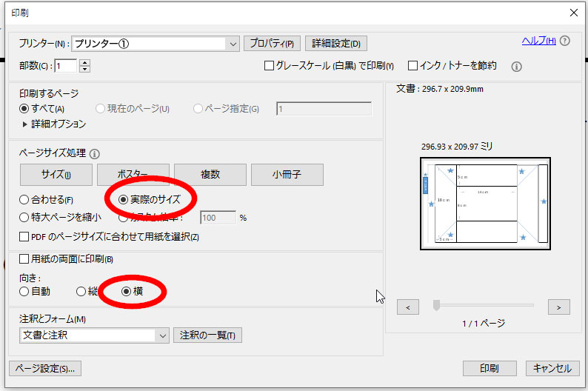Enable グレースケール (白黒) で印刷 checkbox
This screenshot has height=391, width=588.
pyautogui.click(x=270, y=66)
